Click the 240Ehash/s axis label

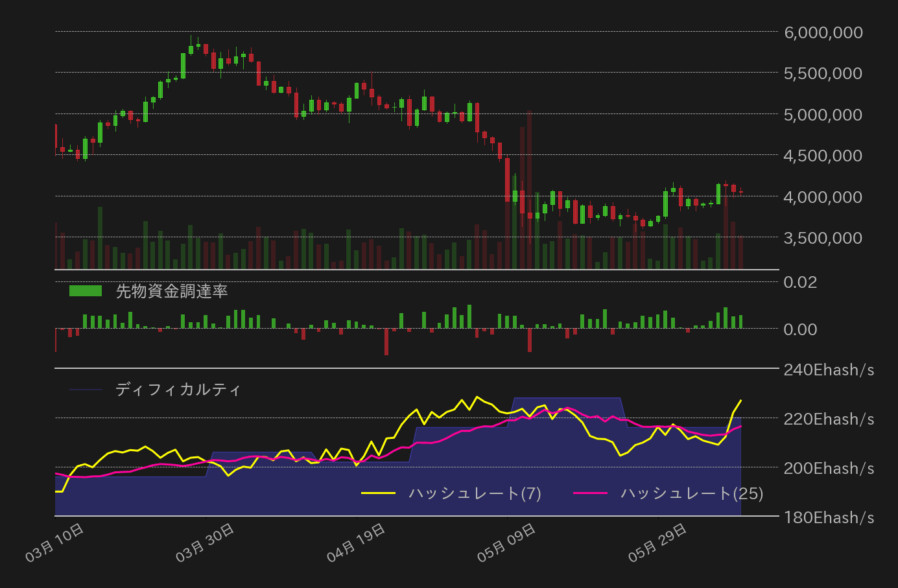pyautogui.click(x=829, y=370)
